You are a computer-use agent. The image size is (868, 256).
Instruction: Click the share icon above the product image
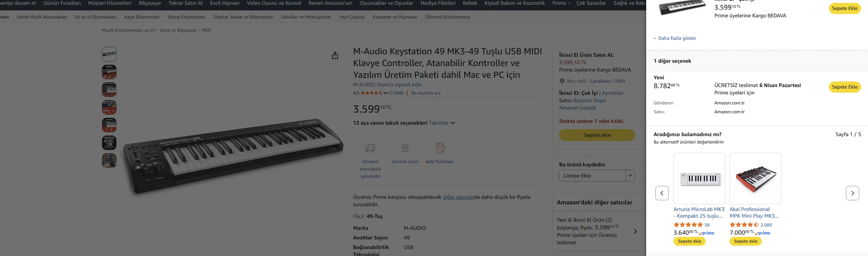(x=335, y=55)
